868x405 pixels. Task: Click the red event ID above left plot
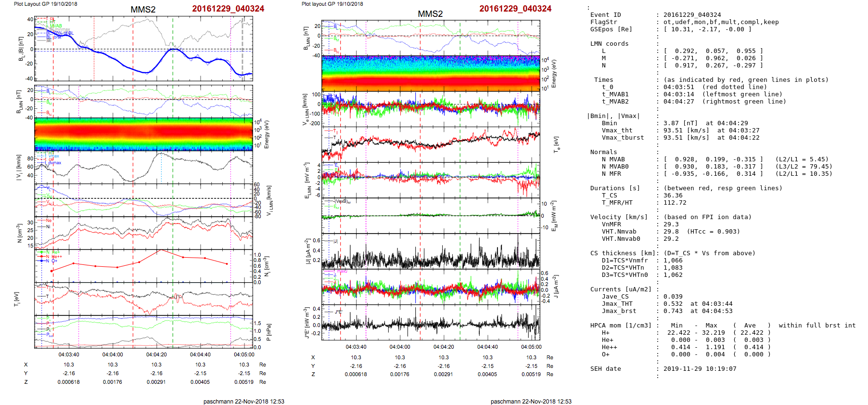tap(228, 9)
